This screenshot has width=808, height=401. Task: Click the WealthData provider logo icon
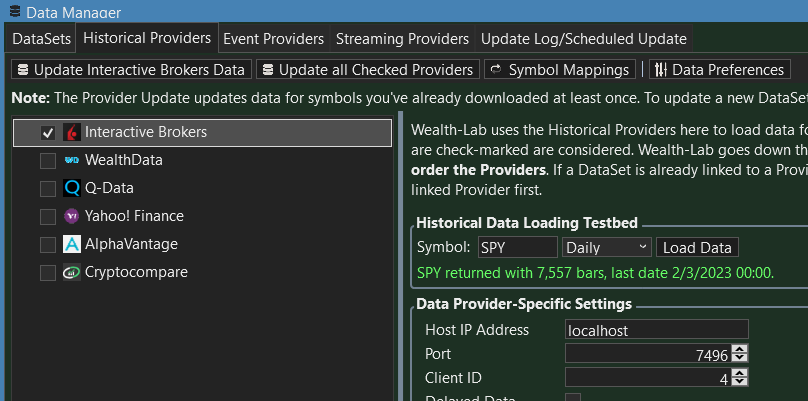click(x=72, y=161)
